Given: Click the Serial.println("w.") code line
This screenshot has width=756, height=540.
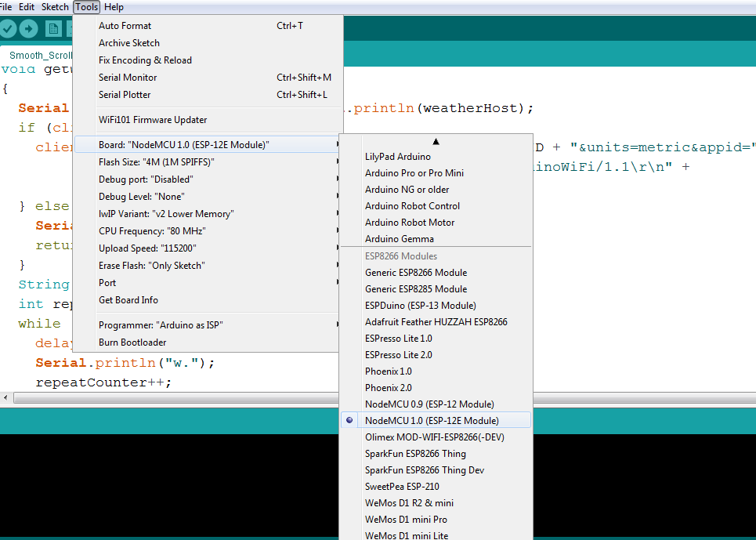Looking at the screenshot, I should [125, 363].
